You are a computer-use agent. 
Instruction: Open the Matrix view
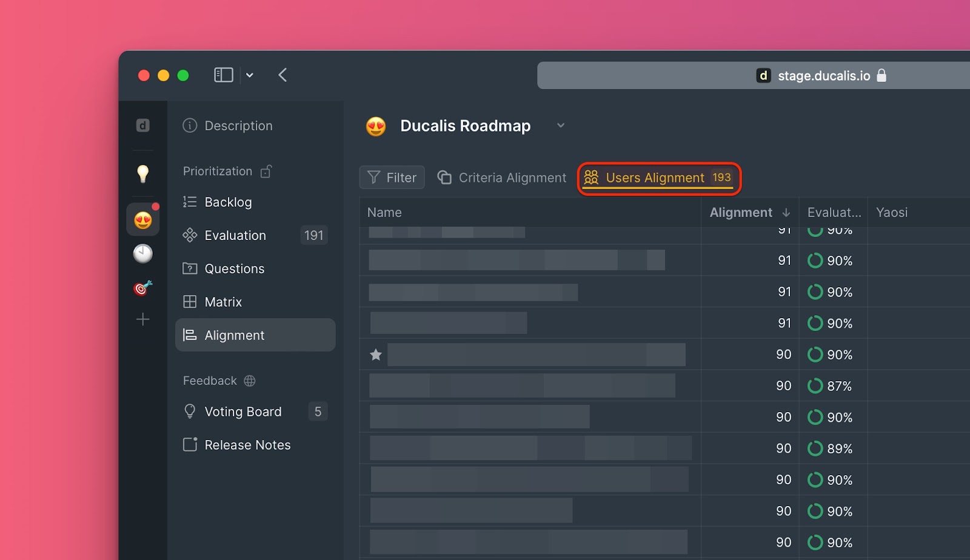223,301
